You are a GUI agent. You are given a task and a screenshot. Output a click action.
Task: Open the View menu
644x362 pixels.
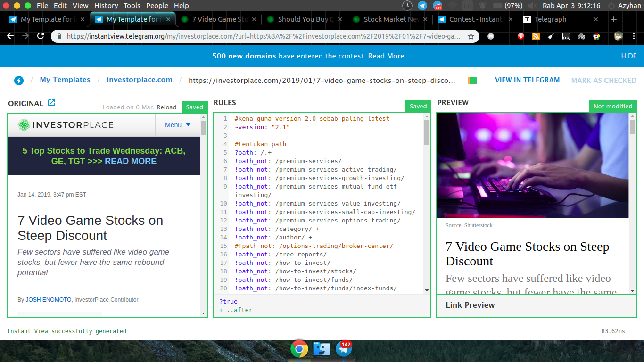coord(81,6)
